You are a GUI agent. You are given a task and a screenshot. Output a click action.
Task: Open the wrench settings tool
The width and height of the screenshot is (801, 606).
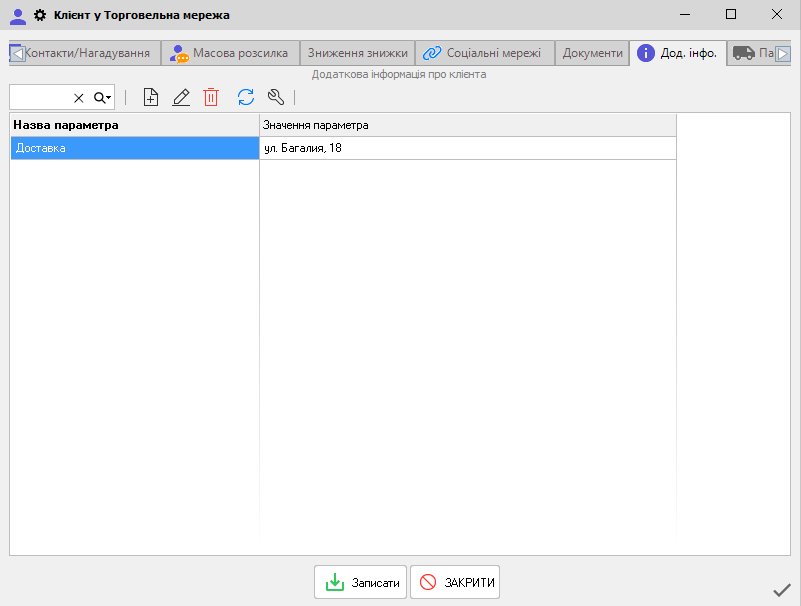(x=277, y=97)
